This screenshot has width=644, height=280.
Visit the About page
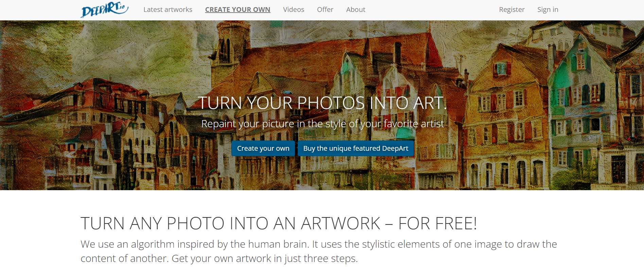[x=356, y=10]
